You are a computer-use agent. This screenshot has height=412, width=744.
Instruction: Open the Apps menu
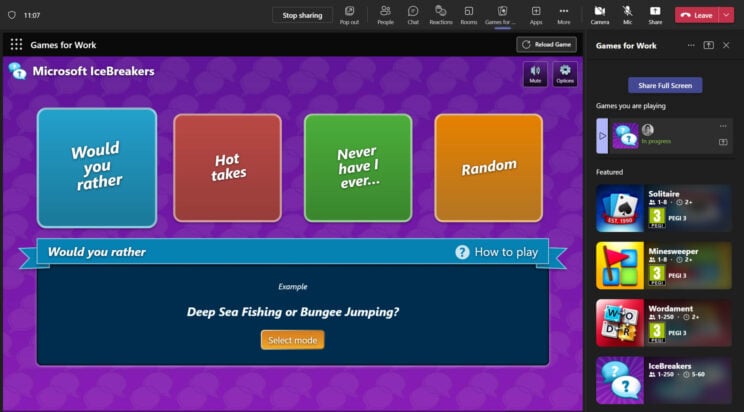pyautogui.click(x=536, y=15)
